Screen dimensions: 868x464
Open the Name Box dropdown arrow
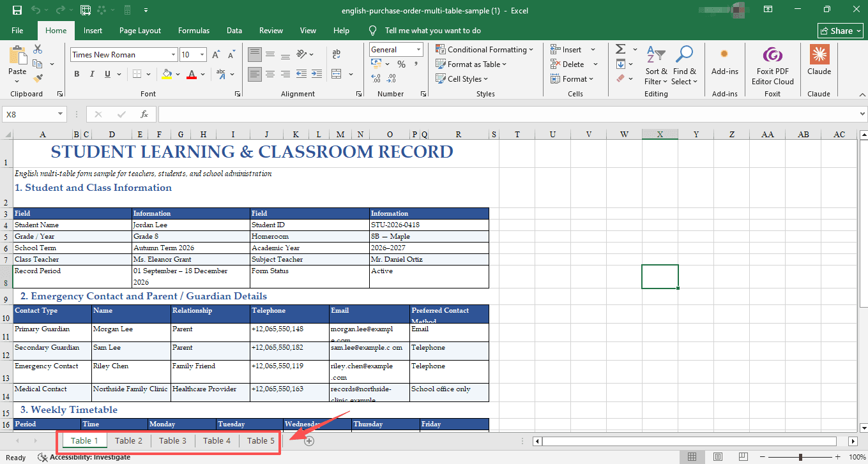(61, 114)
